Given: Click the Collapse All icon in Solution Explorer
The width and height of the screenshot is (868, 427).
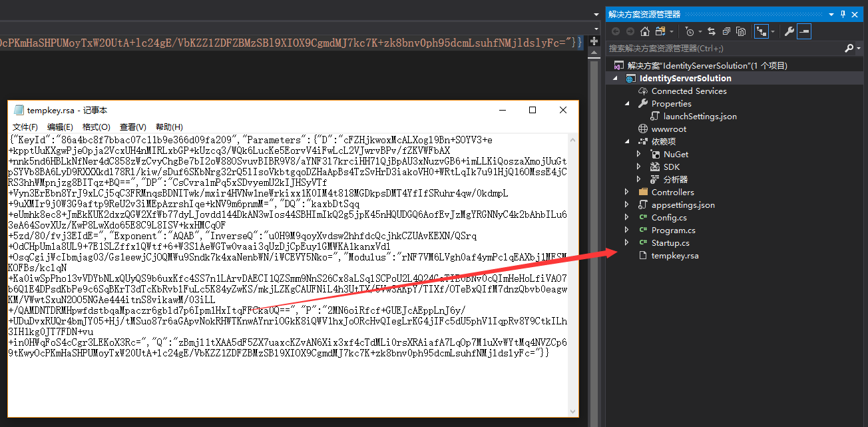Looking at the screenshot, I should tap(726, 31).
